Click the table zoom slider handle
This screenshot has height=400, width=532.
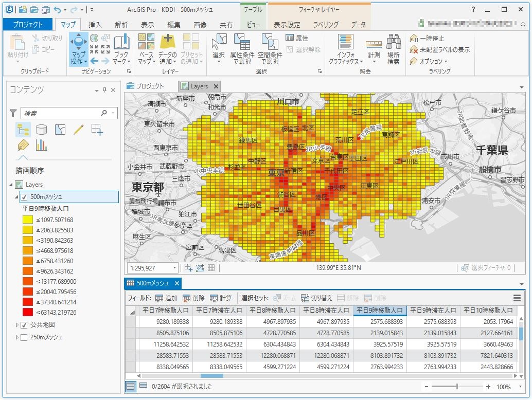point(457,387)
